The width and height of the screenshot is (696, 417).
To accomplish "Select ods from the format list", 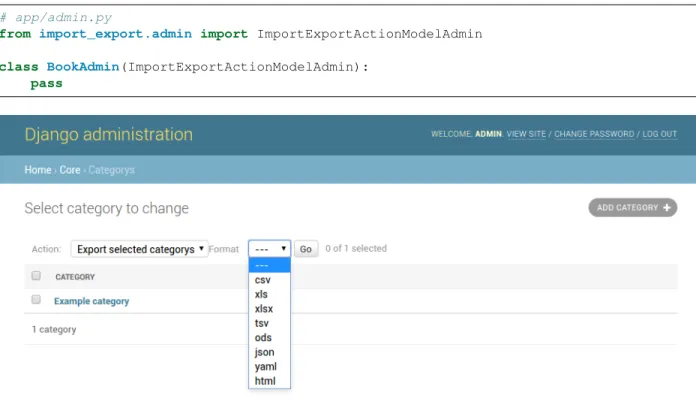I will point(269,338).
